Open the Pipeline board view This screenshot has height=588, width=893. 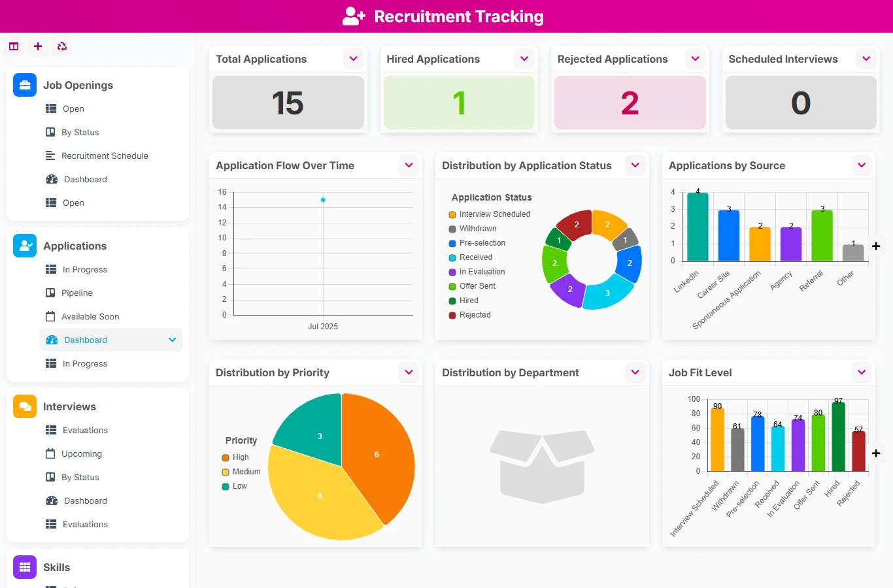(x=110, y=293)
